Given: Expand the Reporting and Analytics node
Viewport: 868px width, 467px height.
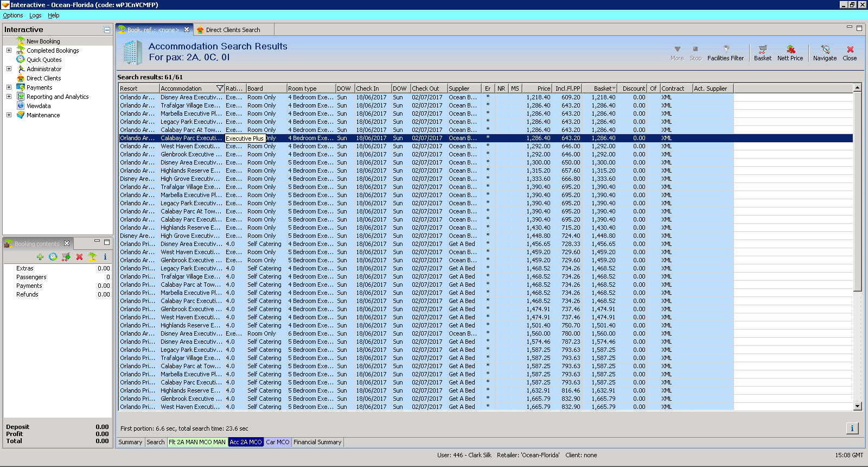Looking at the screenshot, I should pyautogui.click(x=9, y=97).
